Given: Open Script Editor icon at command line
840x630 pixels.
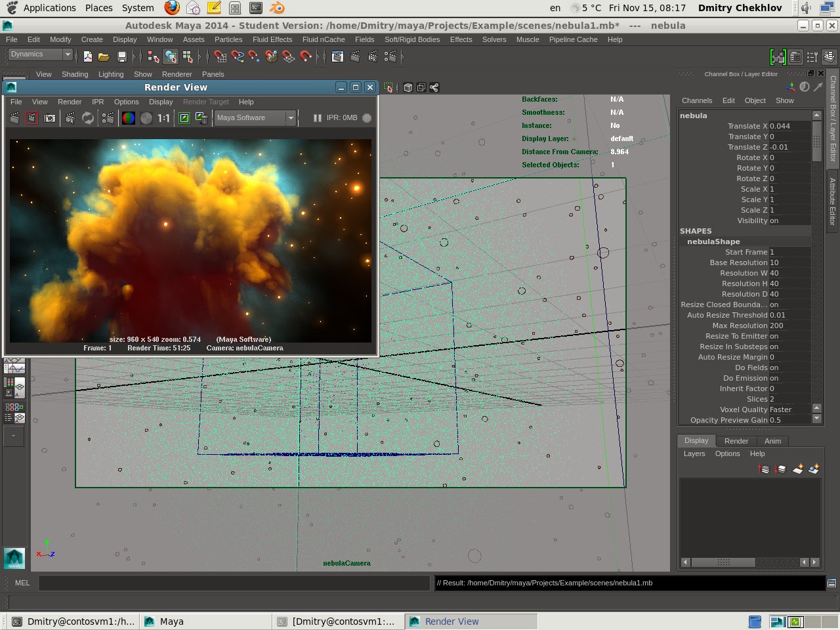Looking at the screenshot, I should pyautogui.click(x=831, y=583).
